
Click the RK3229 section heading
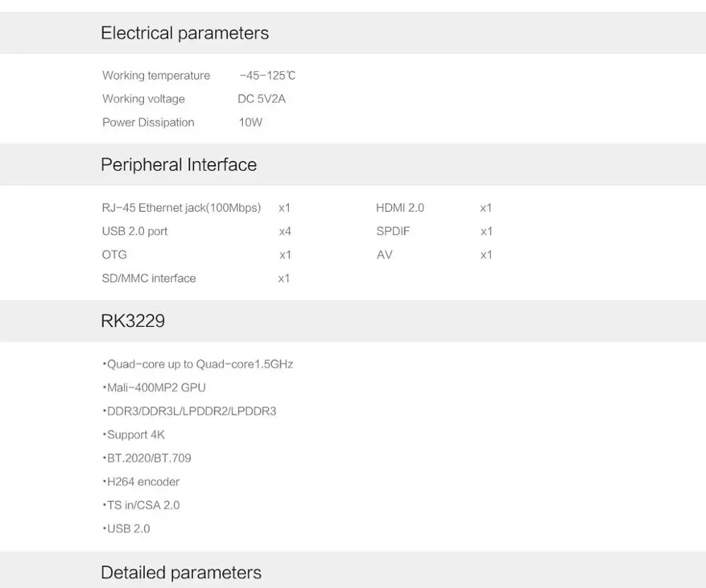(133, 320)
